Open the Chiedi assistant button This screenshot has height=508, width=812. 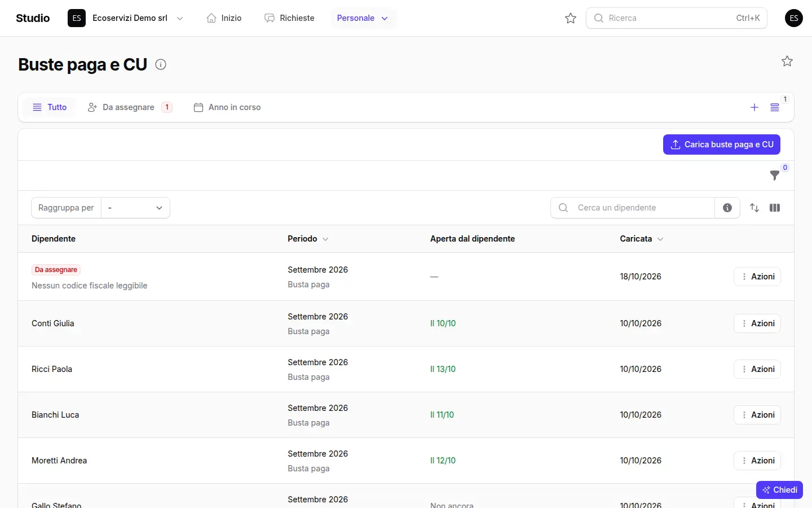(779, 490)
